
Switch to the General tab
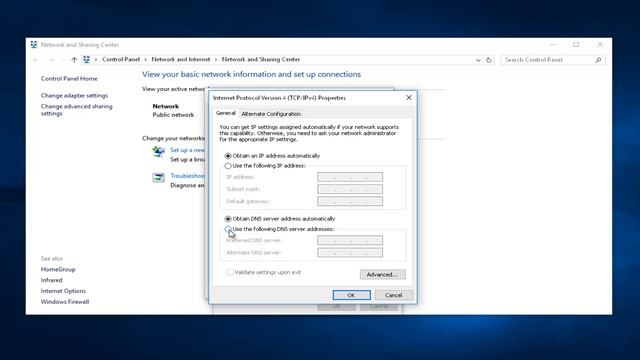[226, 113]
